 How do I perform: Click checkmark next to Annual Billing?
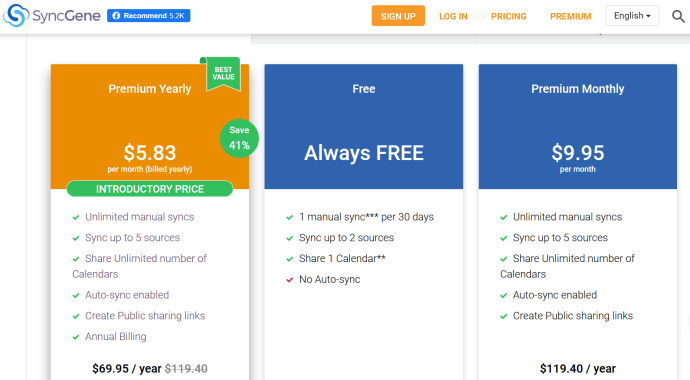tap(76, 337)
